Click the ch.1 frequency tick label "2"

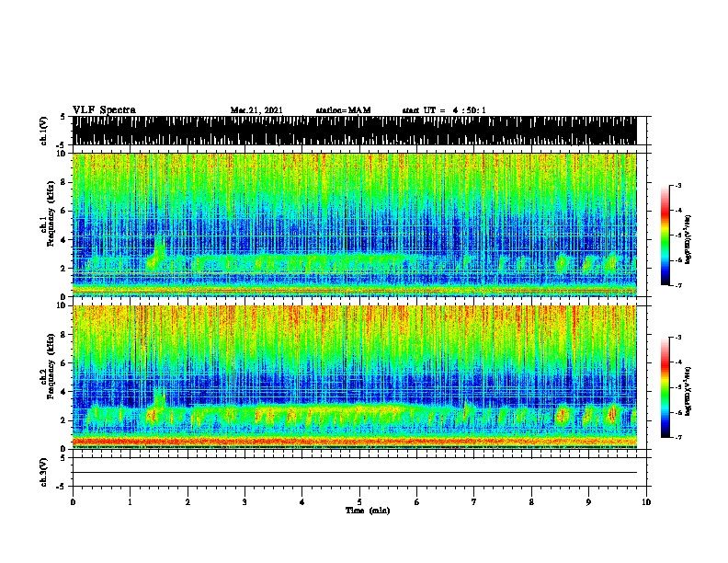pos(65,269)
